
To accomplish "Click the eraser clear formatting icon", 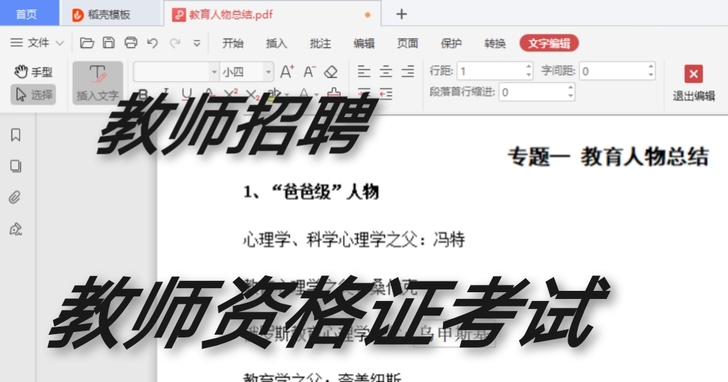I will coord(331,71).
